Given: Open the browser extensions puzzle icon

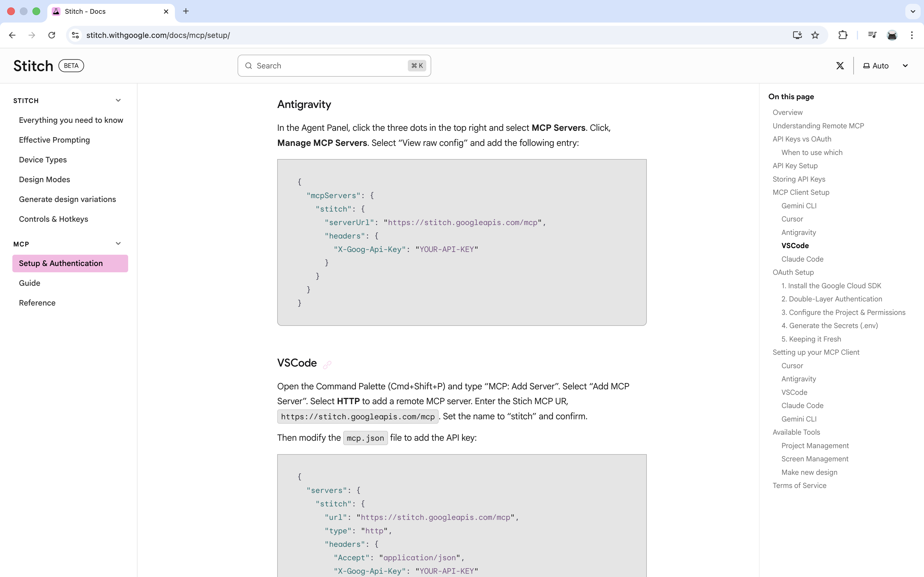Looking at the screenshot, I should [843, 35].
